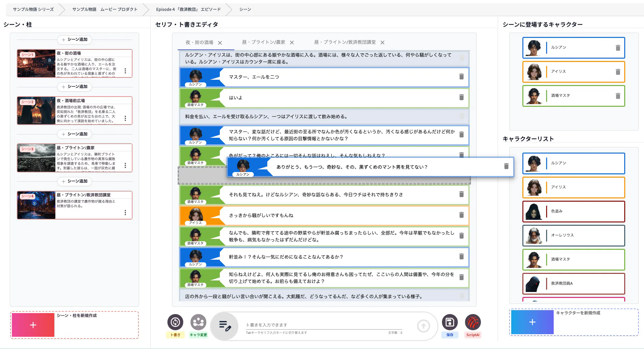Remove 酒場マスタ from scene characters

[x=618, y=96]
